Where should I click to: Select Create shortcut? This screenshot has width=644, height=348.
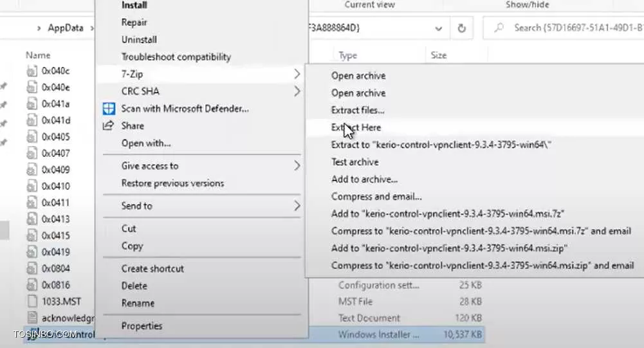152,268
